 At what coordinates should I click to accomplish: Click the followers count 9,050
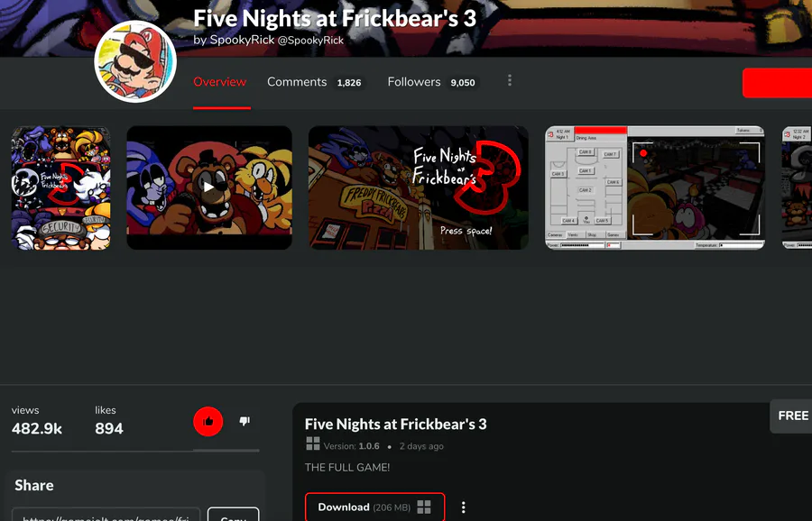pos(463,83)
